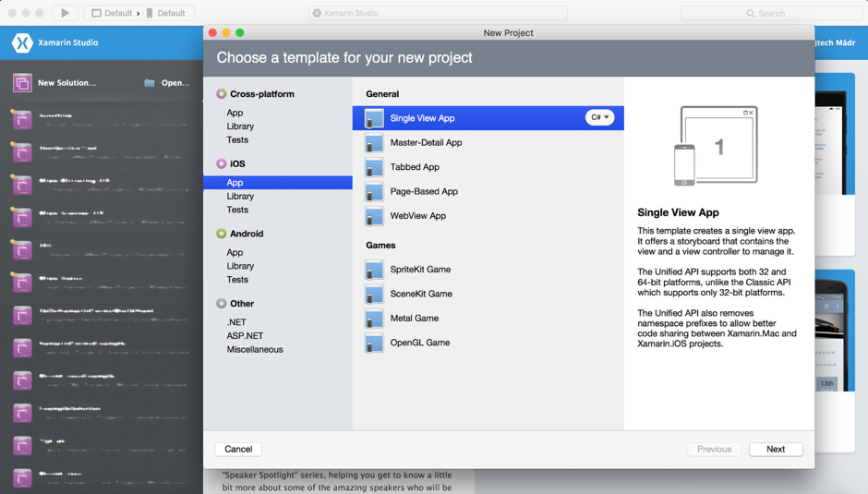Screen dimensions: 868x494
Task: Click the Android category icon
Action: coord(222,234)
